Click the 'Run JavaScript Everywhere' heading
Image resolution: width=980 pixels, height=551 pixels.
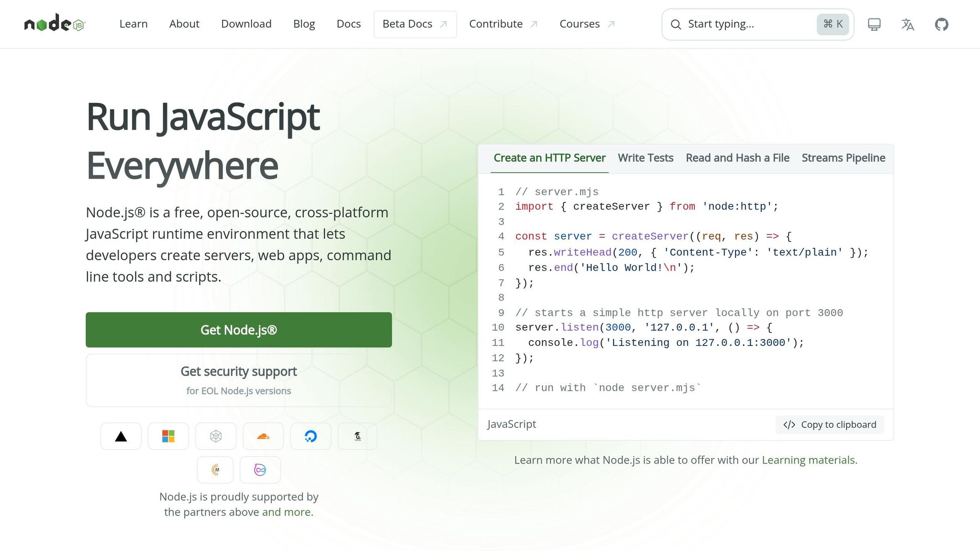click(x=203, y=141)
